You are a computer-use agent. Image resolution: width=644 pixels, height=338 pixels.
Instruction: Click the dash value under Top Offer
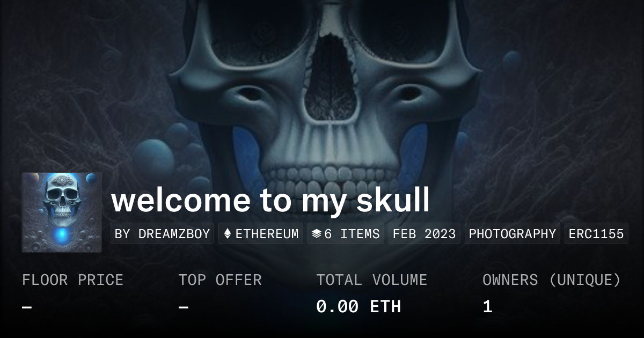point(184,307)
